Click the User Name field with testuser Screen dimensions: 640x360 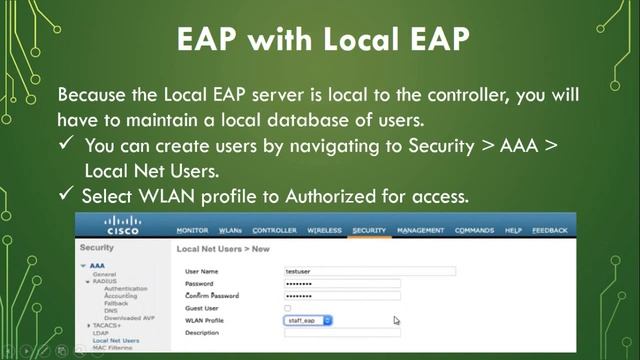click(x=370, y=271)
